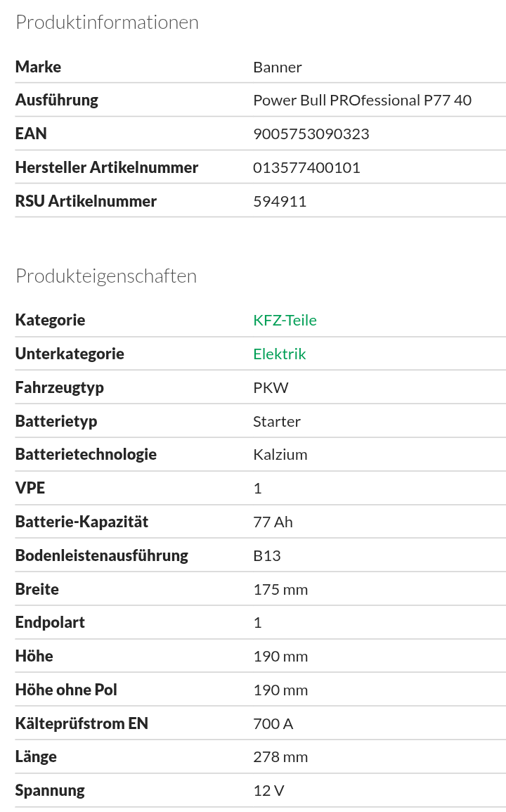Click the 278 mm Länge value
Viewport: 506px width, 812px height.
[x=280, y=757]
